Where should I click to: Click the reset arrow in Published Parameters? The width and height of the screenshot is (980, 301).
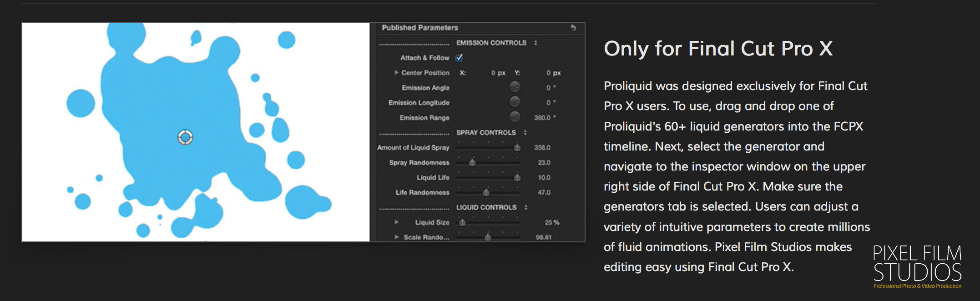pos(573,28)
